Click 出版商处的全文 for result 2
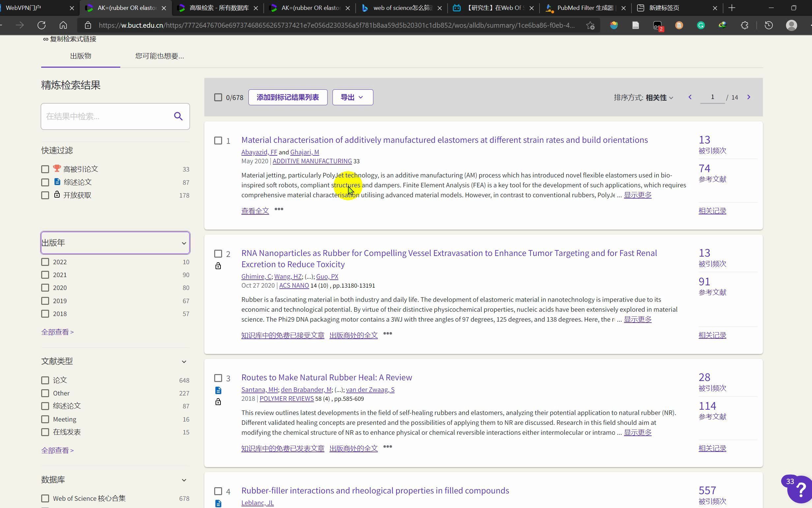 click(x=353, y=335)
